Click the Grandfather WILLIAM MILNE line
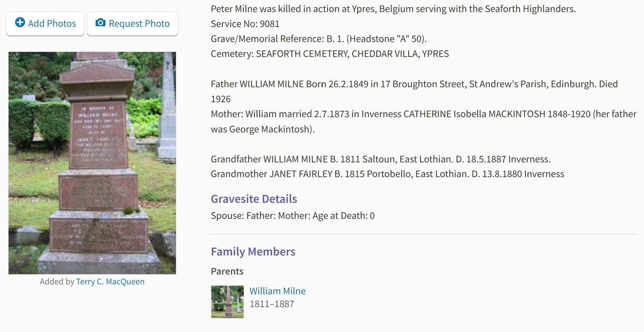This screenshot has width=644, height=332. pos(381,159)
